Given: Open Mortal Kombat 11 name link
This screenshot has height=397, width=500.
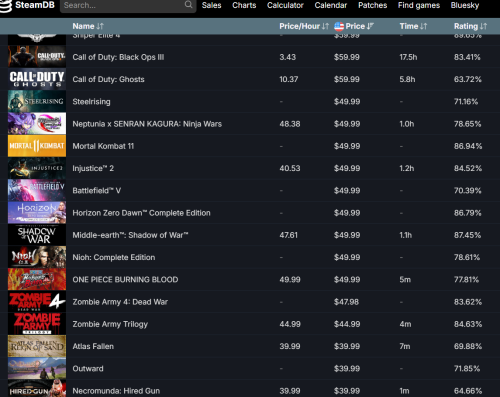Looking at the screenshot, I should pos(103,146).
